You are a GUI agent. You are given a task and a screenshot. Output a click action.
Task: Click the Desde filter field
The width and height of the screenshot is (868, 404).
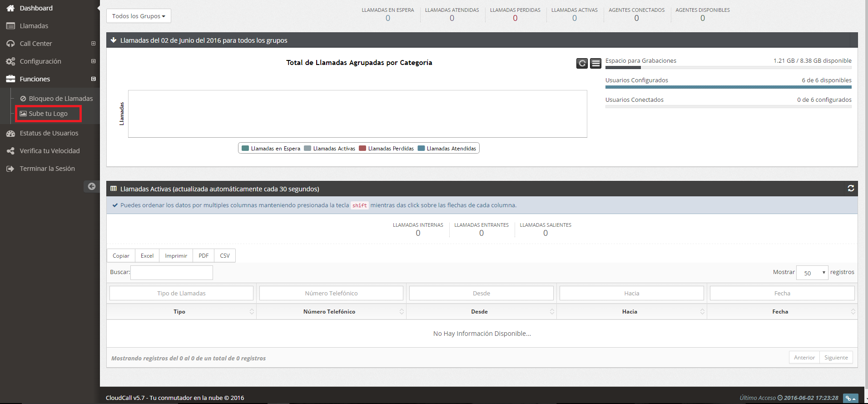pos(481,293)
